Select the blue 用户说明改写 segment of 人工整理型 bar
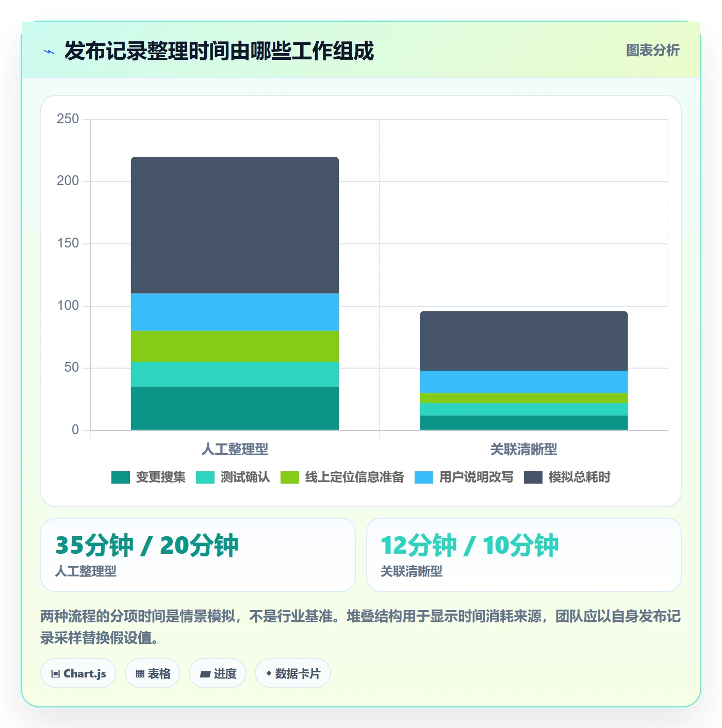Image resolution: width=722 pixels, height=728 pixels. 235,312
